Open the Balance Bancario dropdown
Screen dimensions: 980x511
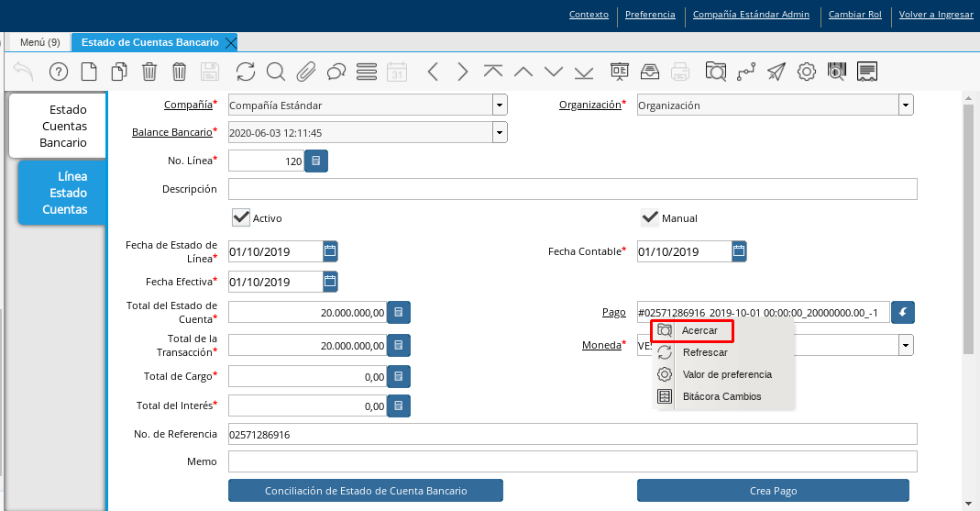[500, 133]
